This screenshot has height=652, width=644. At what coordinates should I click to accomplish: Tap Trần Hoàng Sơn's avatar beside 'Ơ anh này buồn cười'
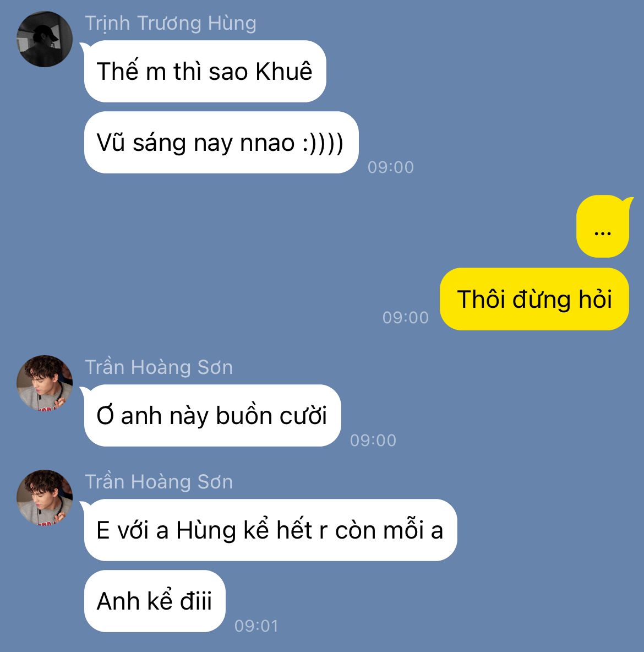coord(45,383)
